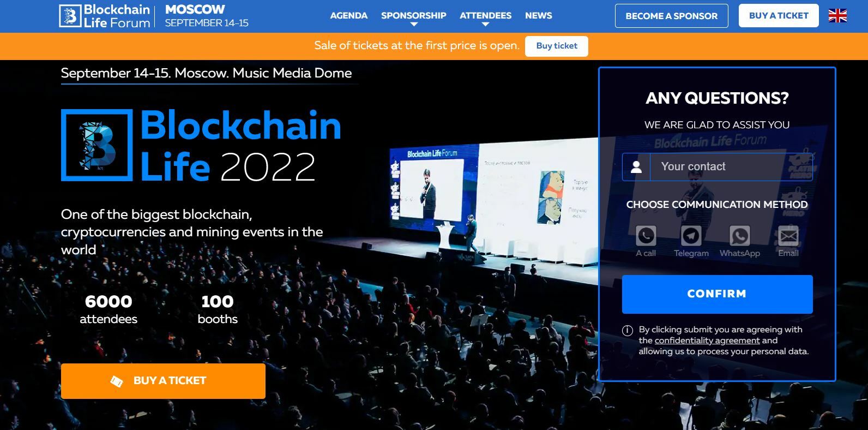Click the 'One of the biggest blockchain' description

(x=192, y=232)
